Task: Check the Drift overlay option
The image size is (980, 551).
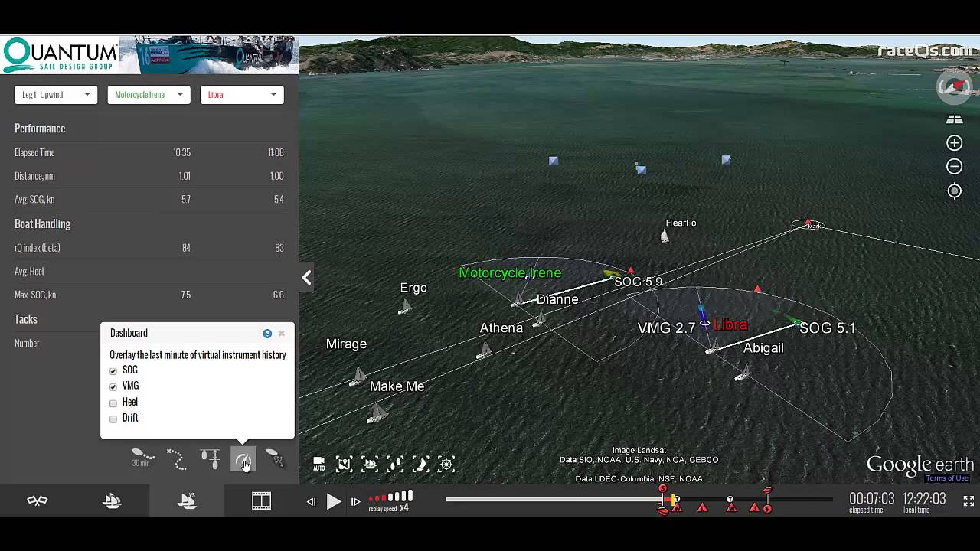Action: pyautogui.click(x=113, y=419)
